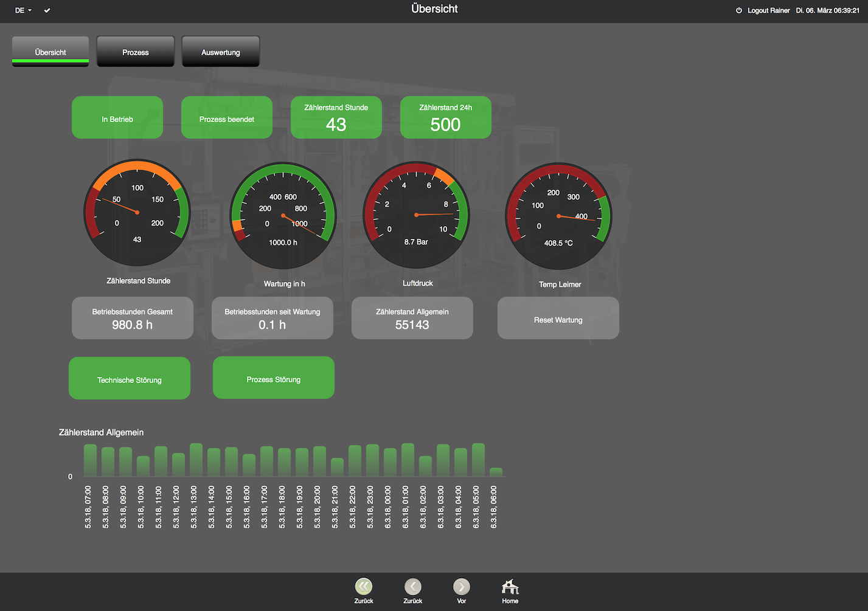This screenshot has width=868, height=611.
Task: Click the Wartung in h gauge
Action: click(x=283, y=216)
